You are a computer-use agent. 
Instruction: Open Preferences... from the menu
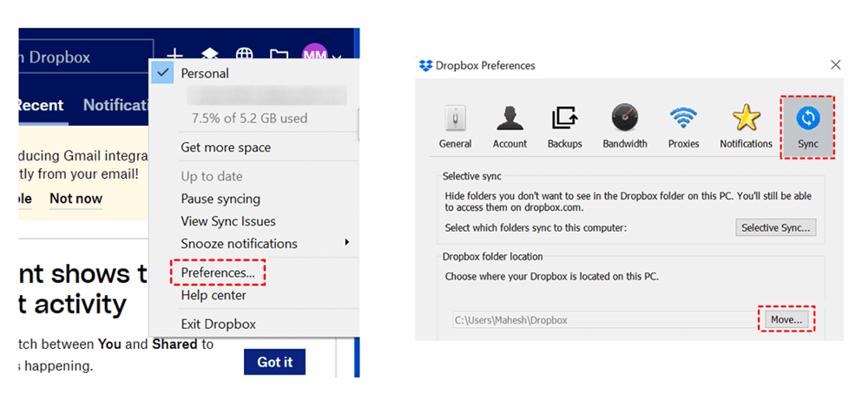218,272
